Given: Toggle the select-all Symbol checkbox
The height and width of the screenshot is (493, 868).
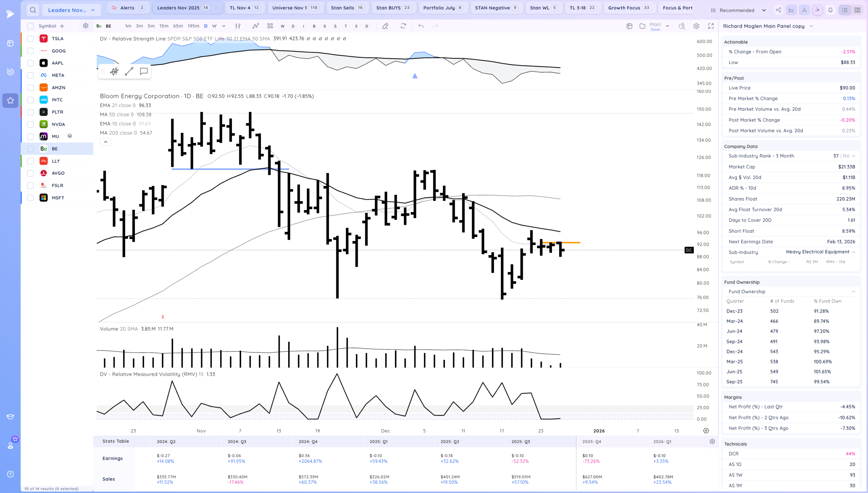Looking at the screenshot, I should click(31, 26).
